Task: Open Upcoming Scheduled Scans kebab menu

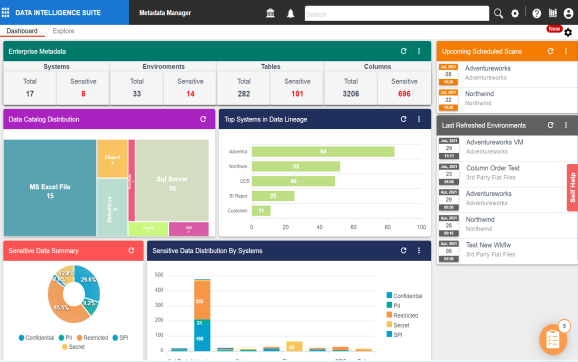Action: [x=566, y=51]
